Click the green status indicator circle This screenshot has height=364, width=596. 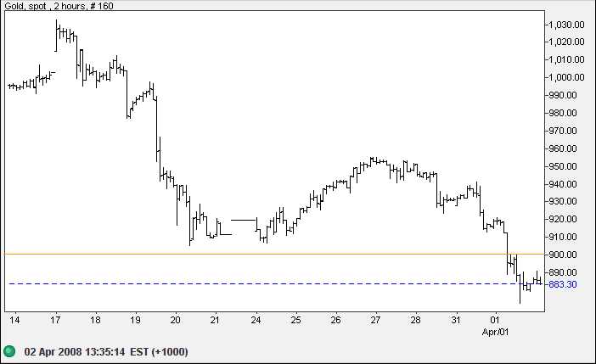coord(9,351)
